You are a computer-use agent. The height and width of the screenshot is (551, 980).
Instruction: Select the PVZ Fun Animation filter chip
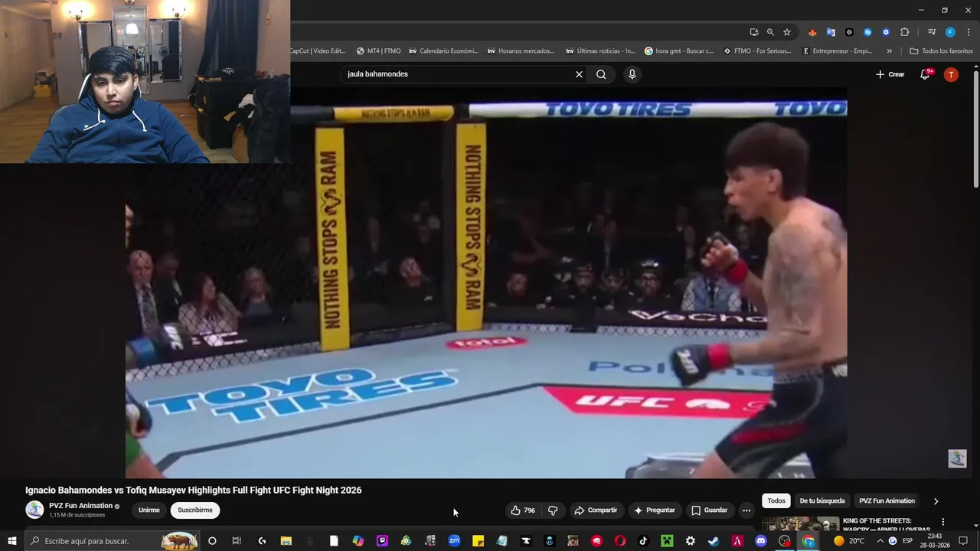[x=887, y=501]
